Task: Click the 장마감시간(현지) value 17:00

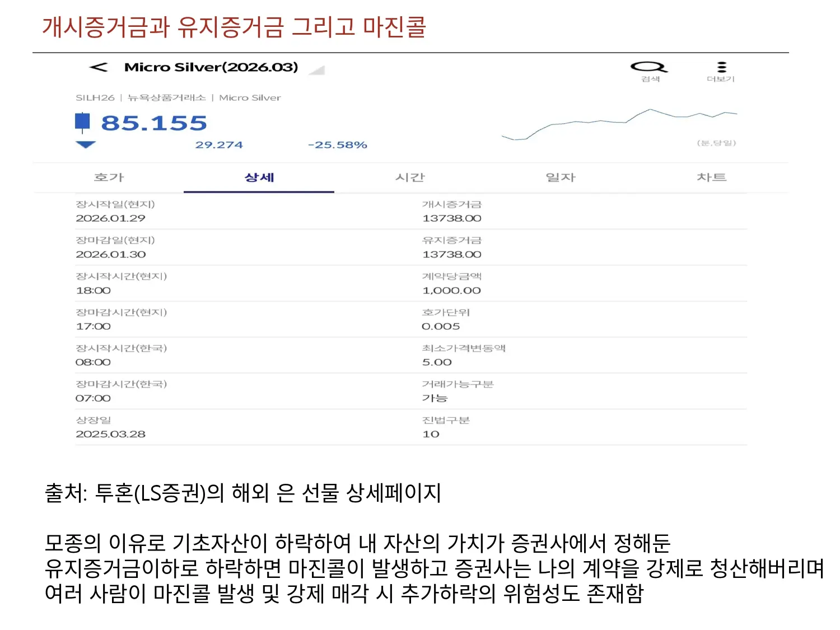Action: 94,326
